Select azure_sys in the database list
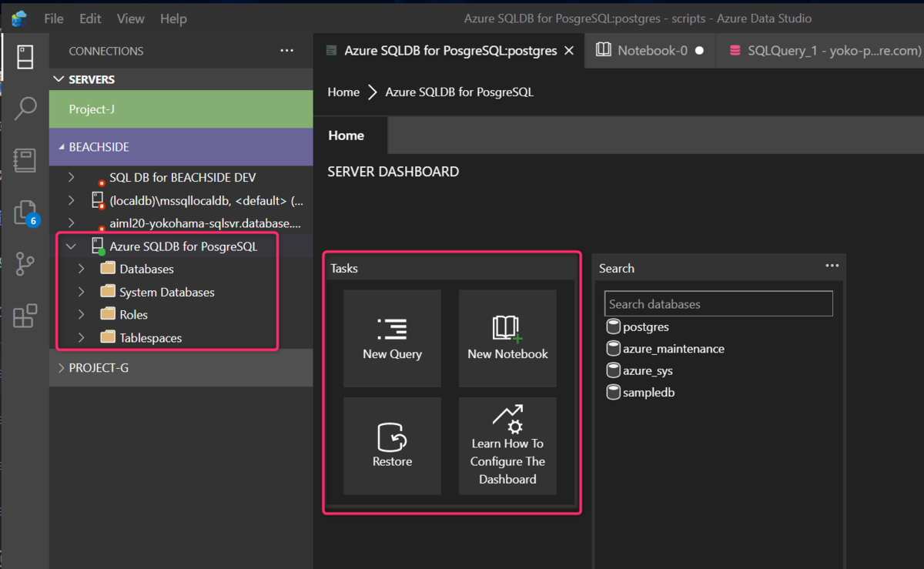 pos(648,370)
